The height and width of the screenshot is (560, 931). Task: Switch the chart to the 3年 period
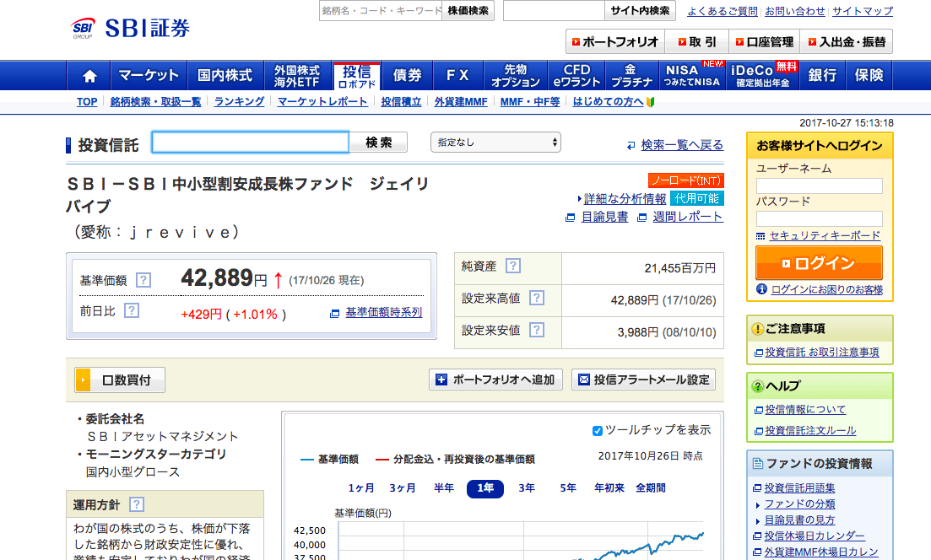click(525, 487)
